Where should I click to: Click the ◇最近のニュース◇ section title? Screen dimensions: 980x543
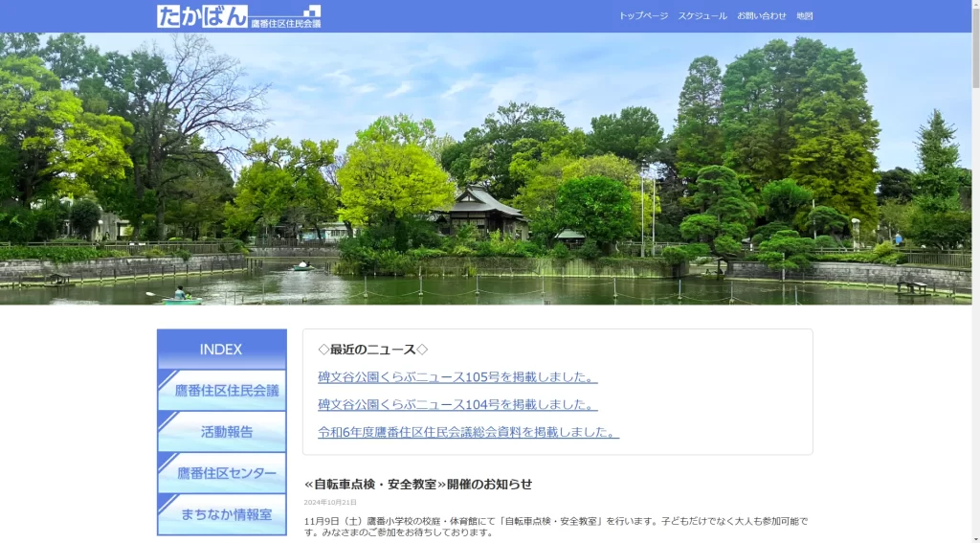(372, 350)
